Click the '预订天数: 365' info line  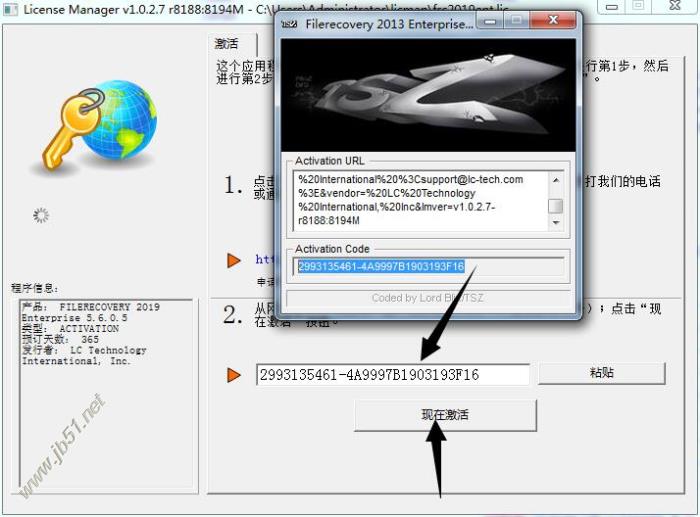point(60,339)
